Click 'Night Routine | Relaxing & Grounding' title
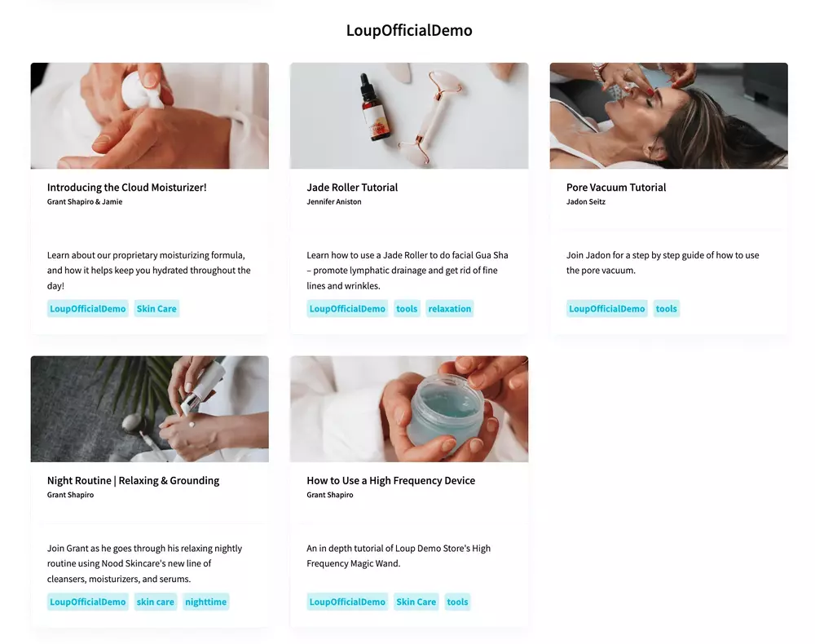The image size is (815, 644). click(133, 480)
